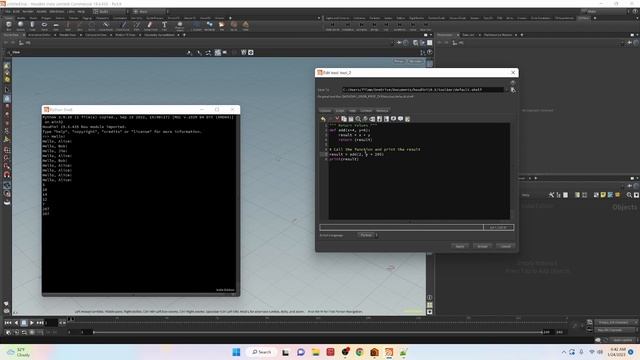This screenshot has height=360, width=640.
Task: Select the Metaball shelf tool
Action: pos(209,26)
